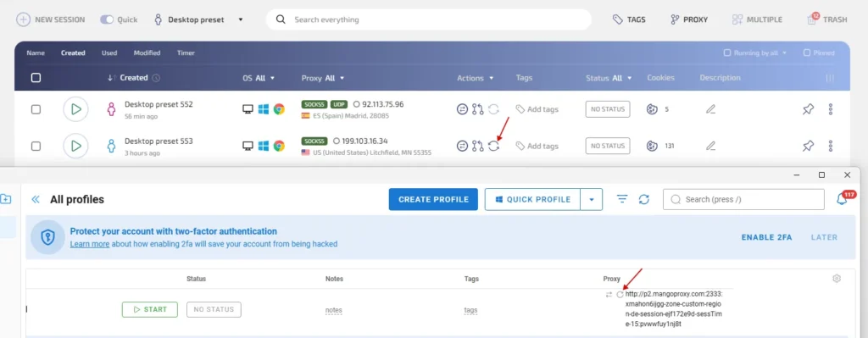This screenshot has height=338, width=868.
Task: Open the filter icon in All profiles
Action: tap(623, 199)
